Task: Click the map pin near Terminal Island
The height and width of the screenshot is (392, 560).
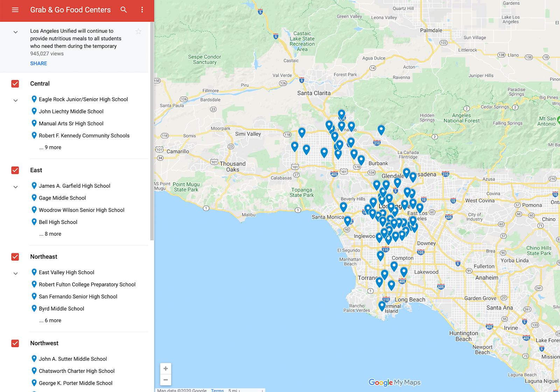Action: click(x=382, y=306)
